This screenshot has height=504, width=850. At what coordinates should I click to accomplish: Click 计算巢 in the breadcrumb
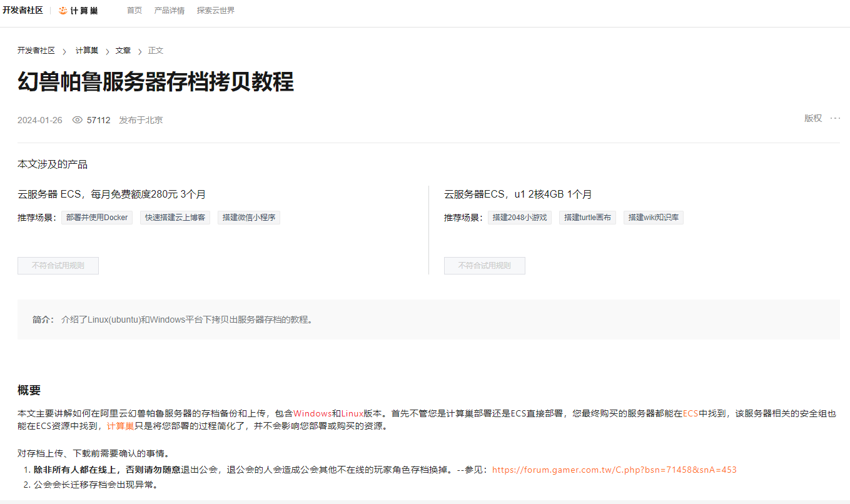coord(87,51)
